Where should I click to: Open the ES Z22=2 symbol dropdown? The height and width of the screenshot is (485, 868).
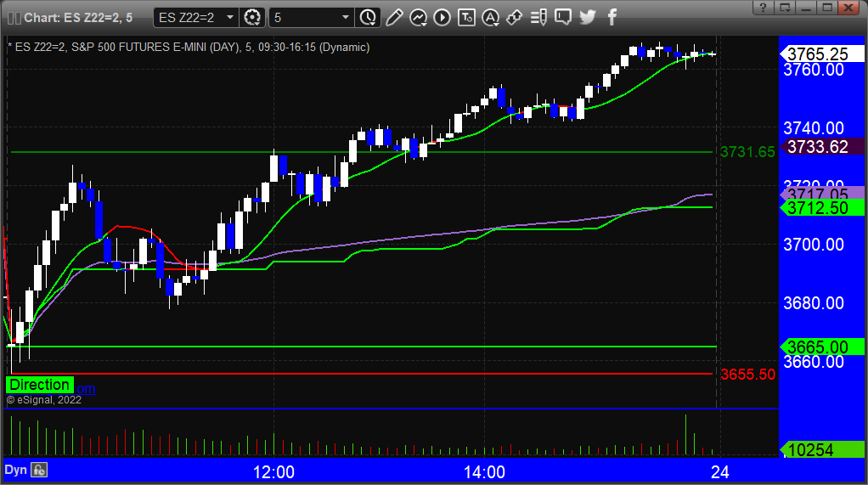point(196,18)
